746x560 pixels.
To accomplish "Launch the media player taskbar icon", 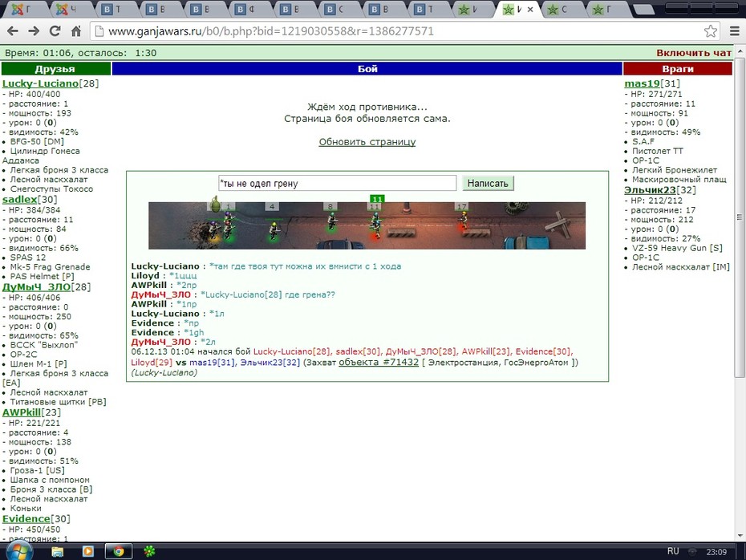I will pos(88,551).
